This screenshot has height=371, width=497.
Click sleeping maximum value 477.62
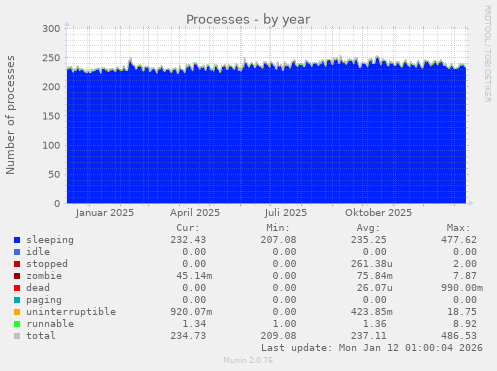459,240
